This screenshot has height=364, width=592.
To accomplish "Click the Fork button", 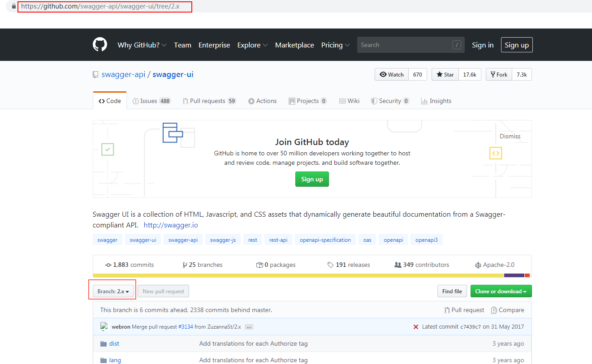I will [x=499, y=74].
